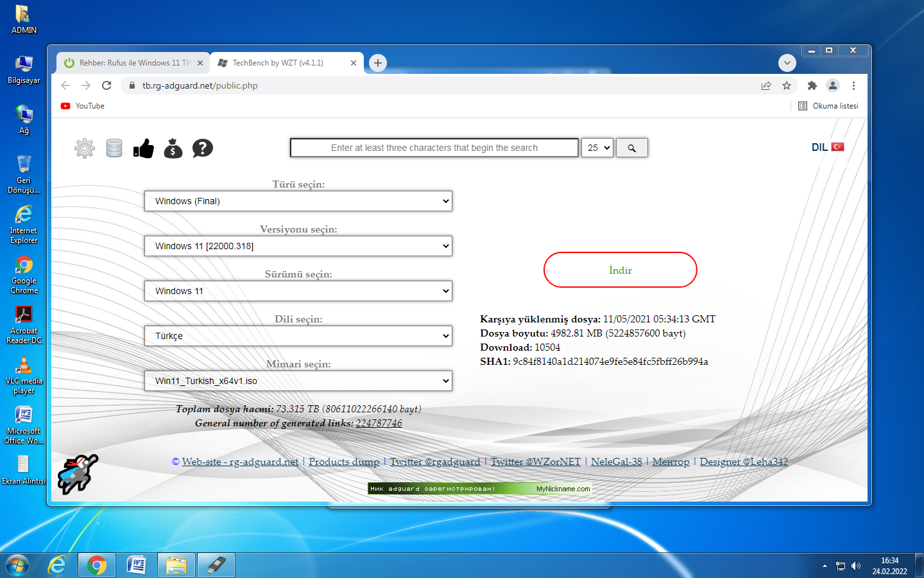Image resolution: width=924 pixels, height=578 pixels.
Task: Select the Acrobat Reader DC desktop icon
Action: [24, 325]
